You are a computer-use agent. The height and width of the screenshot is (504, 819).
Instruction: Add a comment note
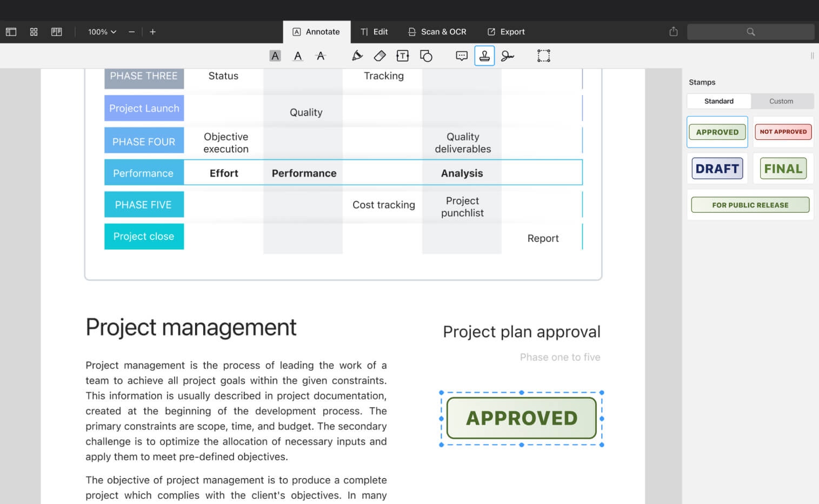pyautogui.click(x=461, y=56)
